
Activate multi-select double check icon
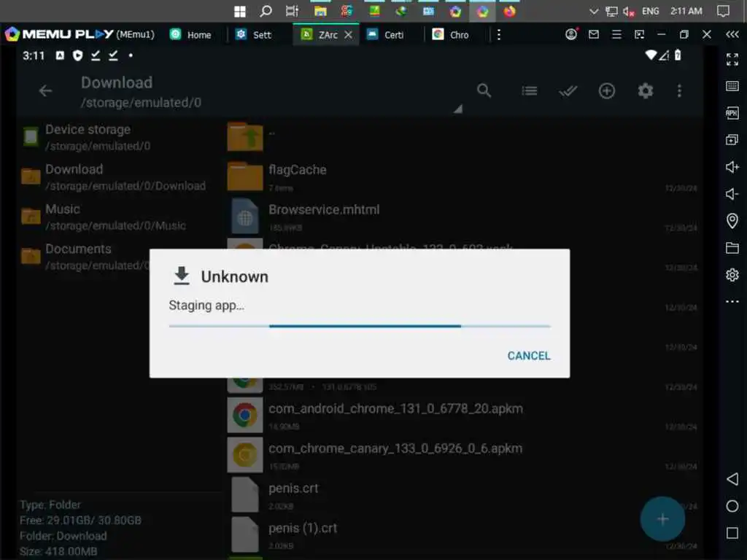point(568,90)
